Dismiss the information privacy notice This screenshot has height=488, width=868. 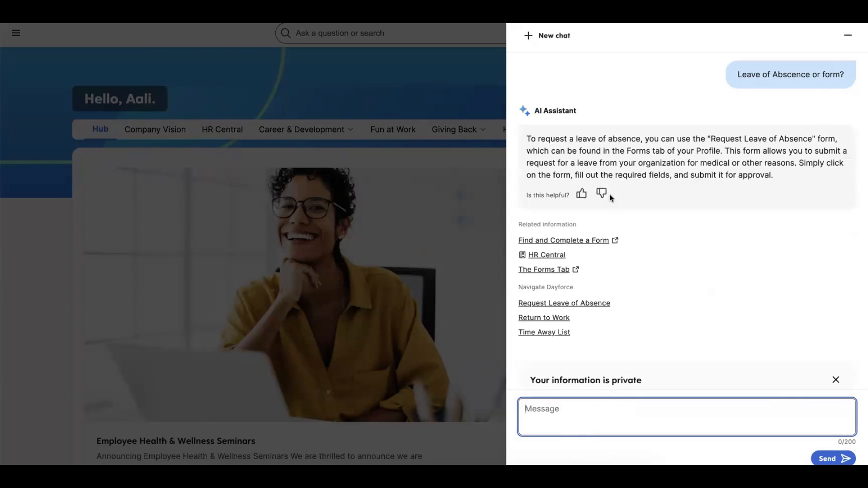835,380
